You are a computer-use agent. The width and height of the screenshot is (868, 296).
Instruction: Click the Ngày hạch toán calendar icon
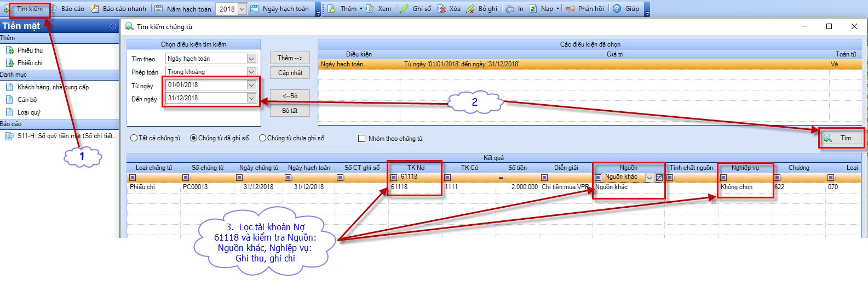[255, 9]
